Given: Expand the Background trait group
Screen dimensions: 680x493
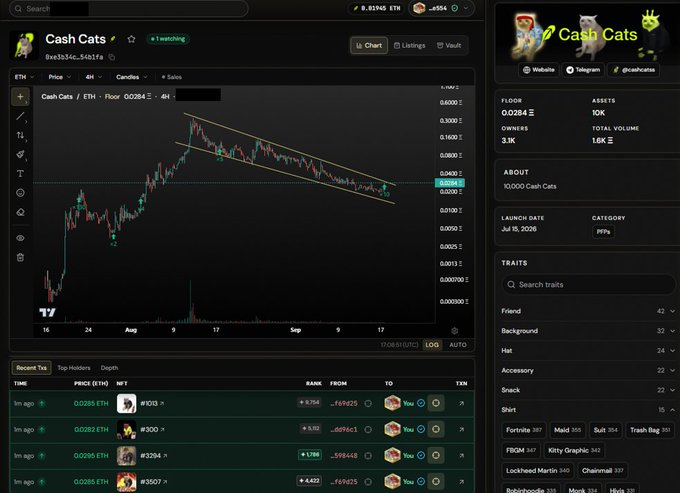Looking at the screenshot, I should click(588, 331).
